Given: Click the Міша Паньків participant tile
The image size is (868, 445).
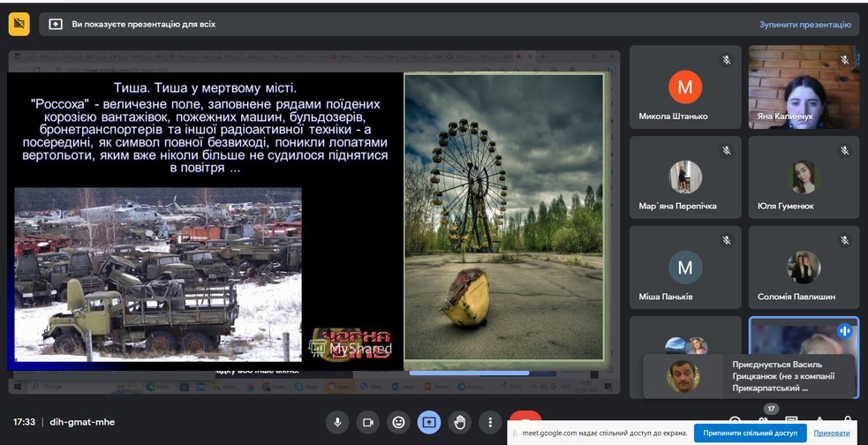Looking at the screenshot, I should click(684, 268).
